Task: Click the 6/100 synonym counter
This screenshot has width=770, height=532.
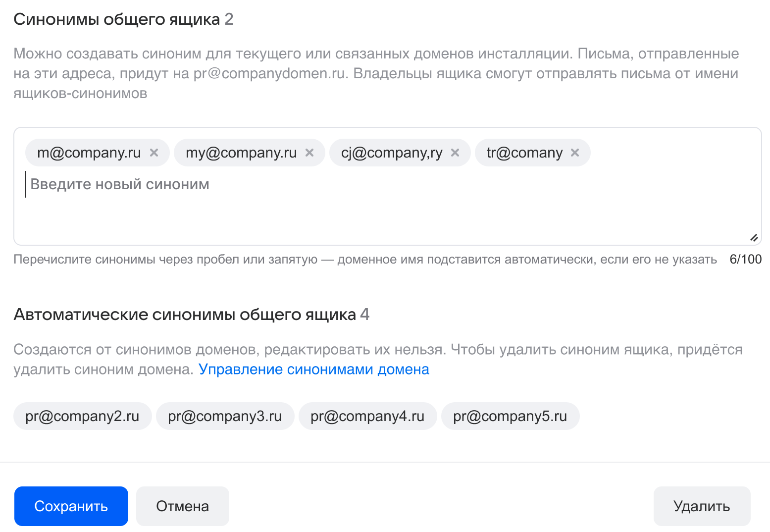Action: tap(745, 259)
